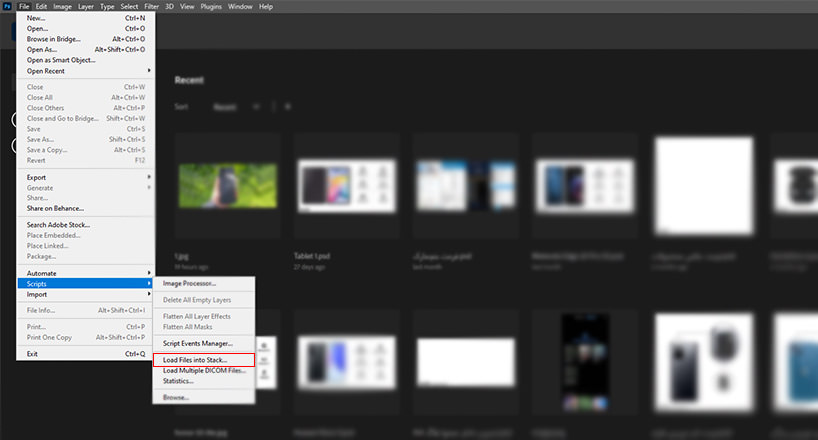This screenshot has height=440, width=818.
Task: Click the Tablet 1.psd file name
Action: 311,256
